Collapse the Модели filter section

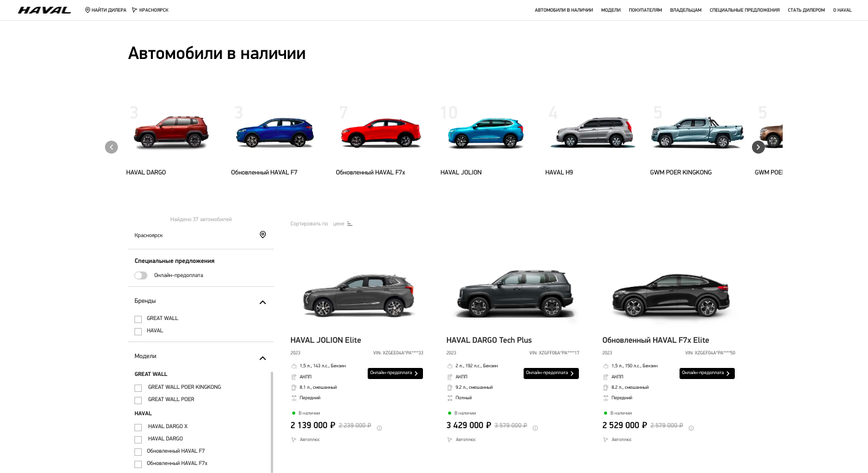click(x=263, y=358)
